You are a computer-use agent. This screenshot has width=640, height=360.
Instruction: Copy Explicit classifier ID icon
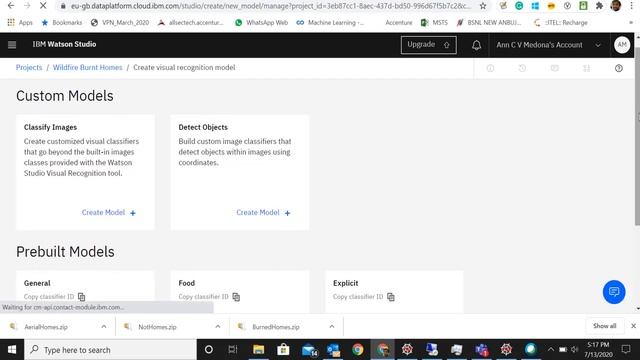point(391,297)
